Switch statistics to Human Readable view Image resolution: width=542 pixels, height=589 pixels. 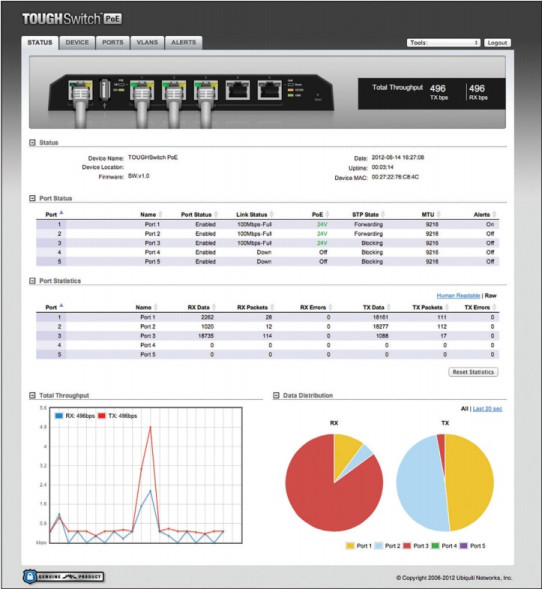coord(458,296)
